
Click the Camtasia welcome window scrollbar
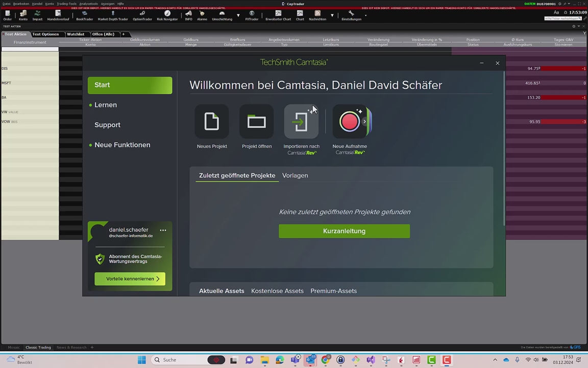pos(504,148)
